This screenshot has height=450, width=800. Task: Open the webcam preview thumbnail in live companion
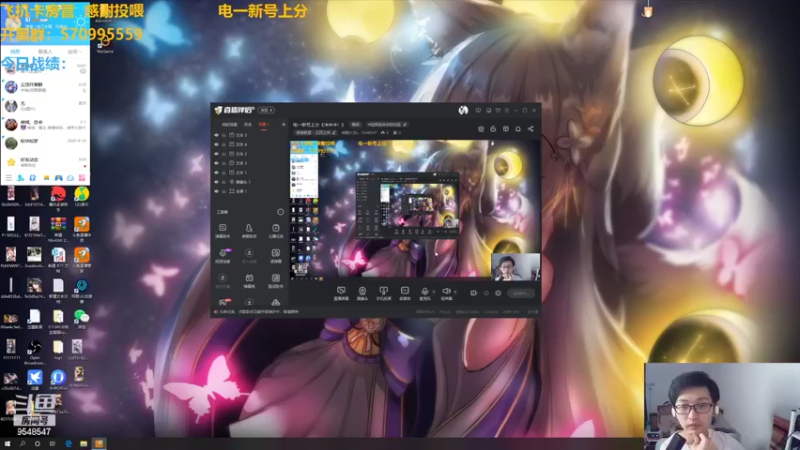click(515, 266)
